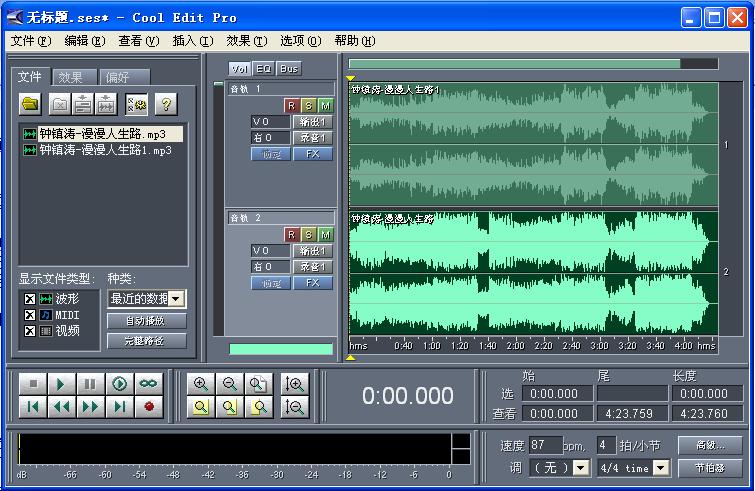This screenshot has width=755, height=491.
Task: Click the rewind double-arrow button
Action: click(61, 407)
